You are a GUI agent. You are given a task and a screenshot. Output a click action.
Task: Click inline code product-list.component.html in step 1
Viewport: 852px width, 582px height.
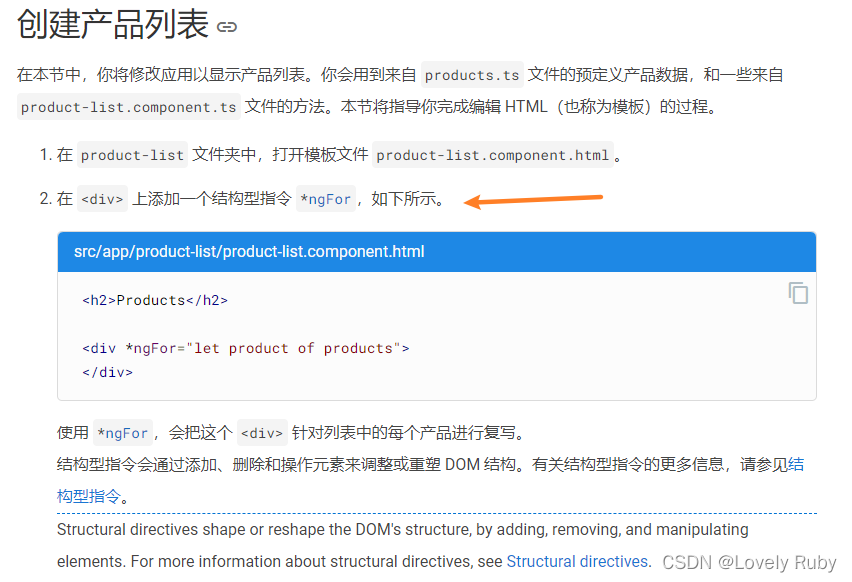coord(493,155)
